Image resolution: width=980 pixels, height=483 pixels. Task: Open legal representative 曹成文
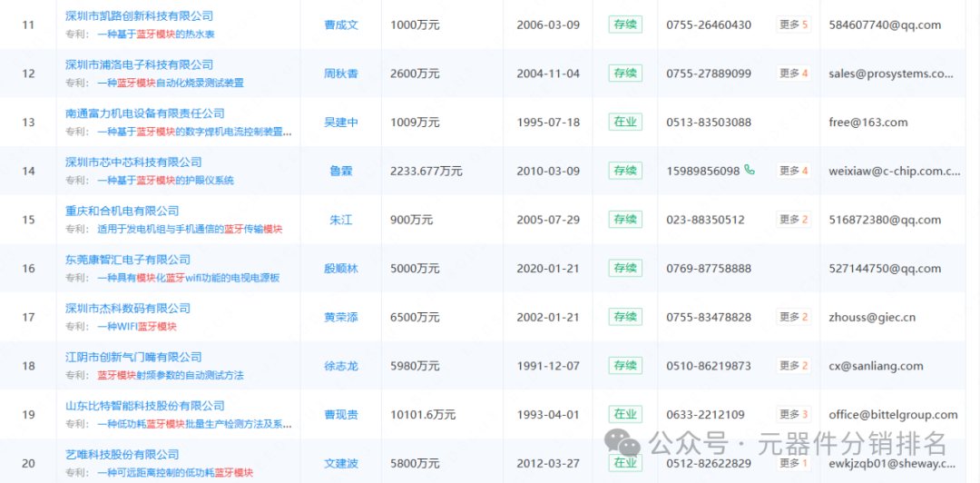tap(341, 25)
